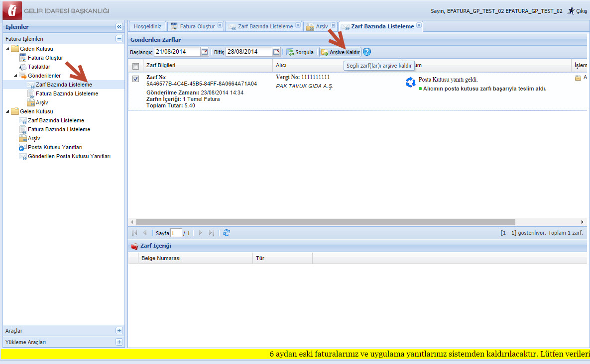Uncheck the envelope row checkbox

point(136,79)
